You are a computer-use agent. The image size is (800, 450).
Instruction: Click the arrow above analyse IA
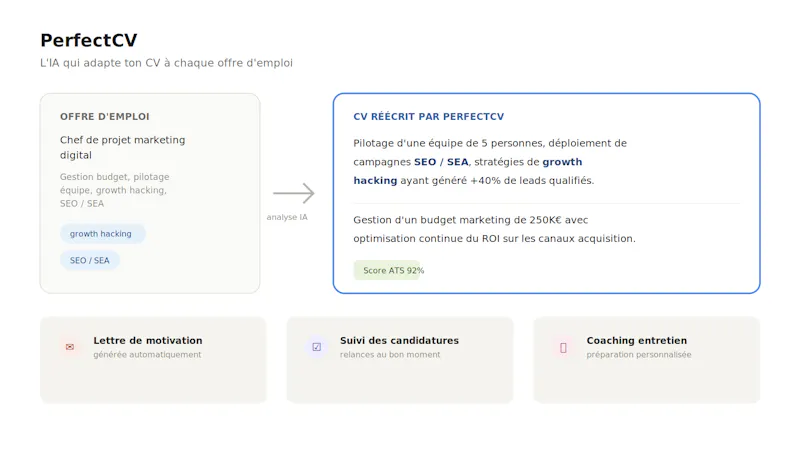point(293,193)
